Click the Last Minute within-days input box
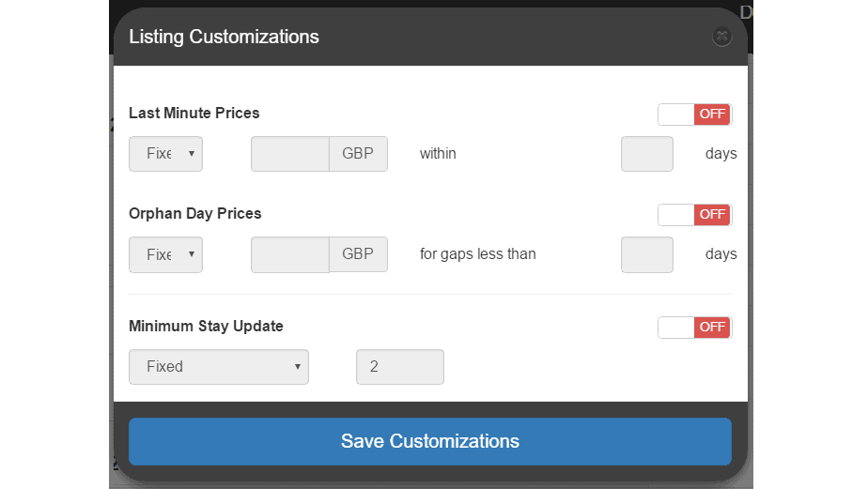 [x=646, y=154]
